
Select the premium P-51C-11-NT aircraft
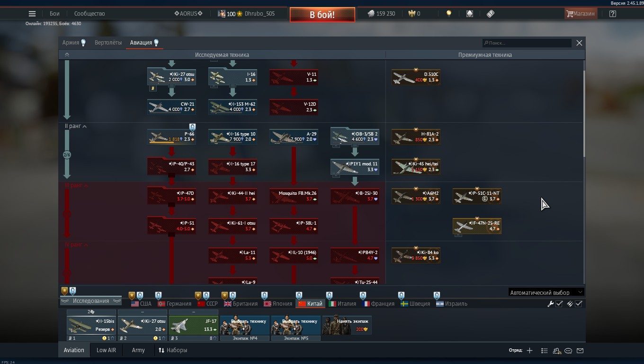477,196
